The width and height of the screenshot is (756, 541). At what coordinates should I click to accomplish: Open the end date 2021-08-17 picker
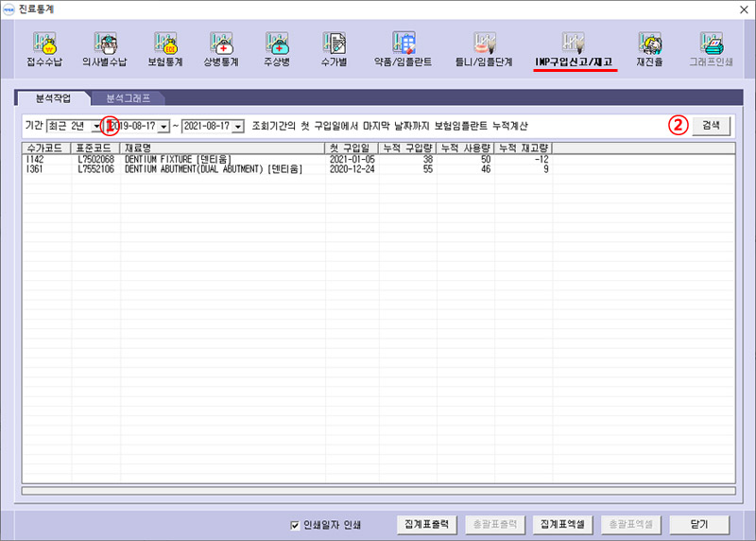click(x=237, y=127)
